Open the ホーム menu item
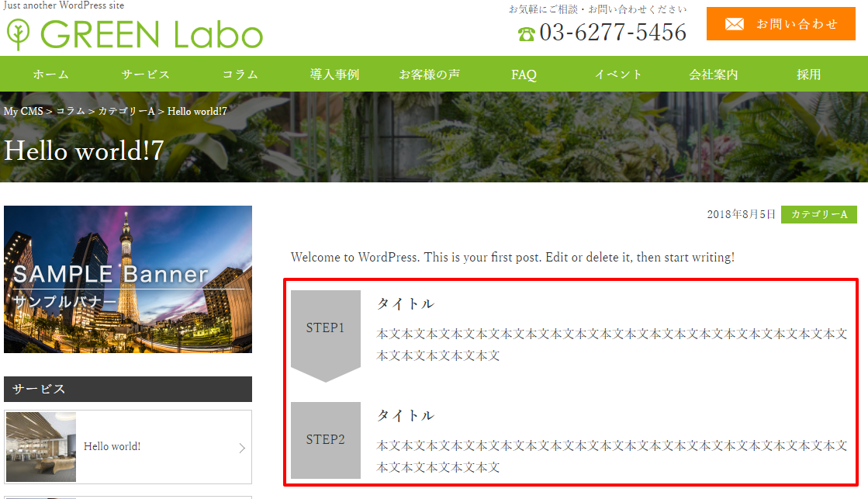The image size is (868, 499). pyautogui.click(x=51, y=75)
